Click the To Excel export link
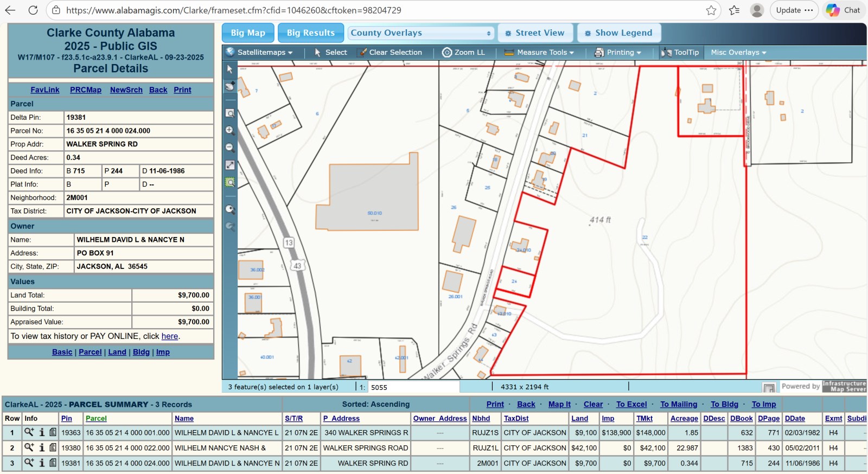Screen dimensions: 868x474 click(x=631, y=405)
